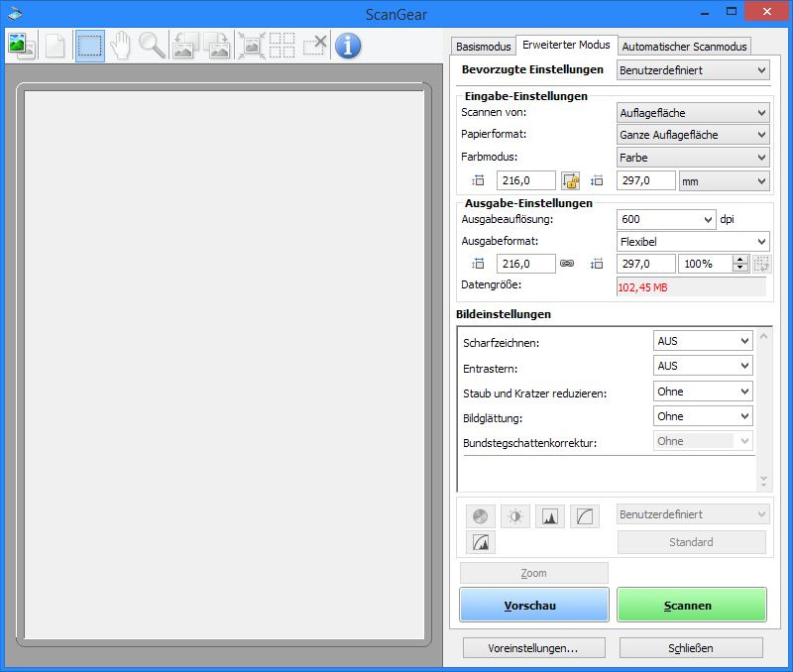The width and height of the screenshot is (793, 672).
Task: Switch to the Basismodus tab
Action: (x=483, y=47)
